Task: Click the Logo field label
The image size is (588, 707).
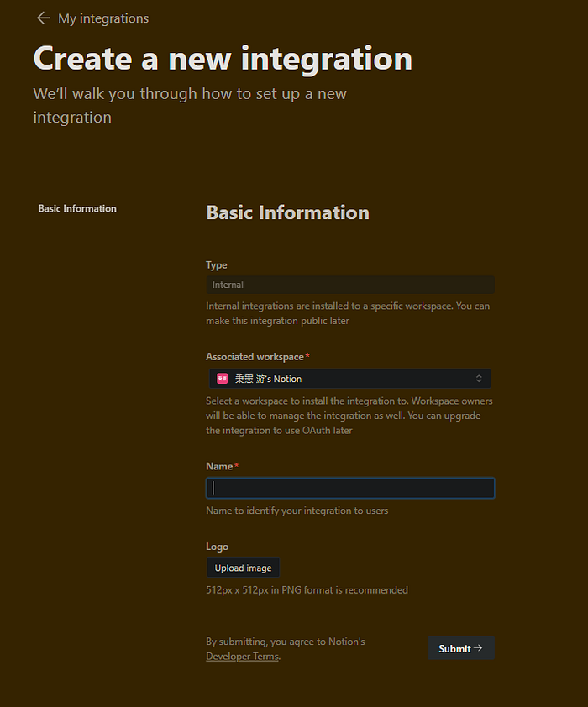Action: pos(216,546)
